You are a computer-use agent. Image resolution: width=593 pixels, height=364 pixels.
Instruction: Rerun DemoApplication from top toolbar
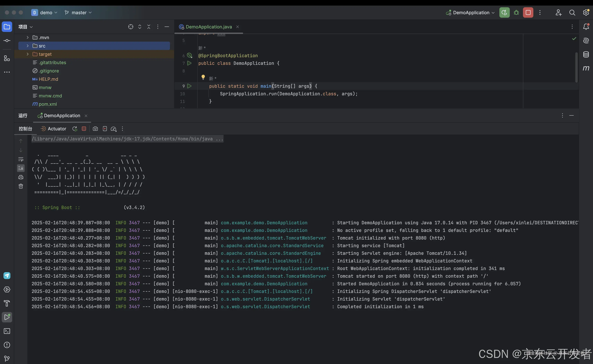click(504, 12)
